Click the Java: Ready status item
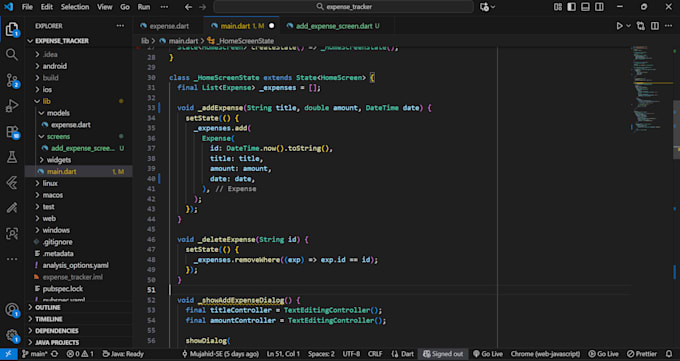The height and width of the screenshot is (361, 680). click(x=123, y=354)
